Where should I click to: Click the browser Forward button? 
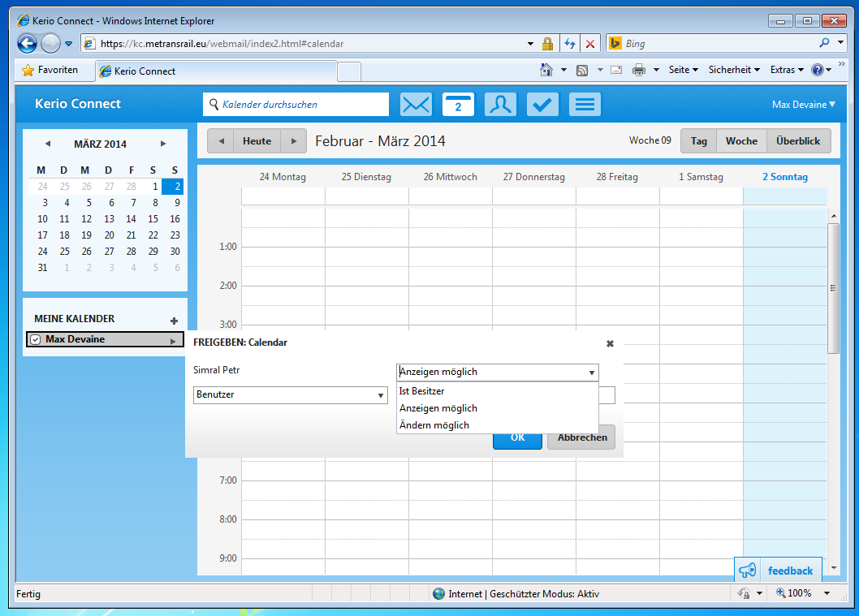coord(50,43)
